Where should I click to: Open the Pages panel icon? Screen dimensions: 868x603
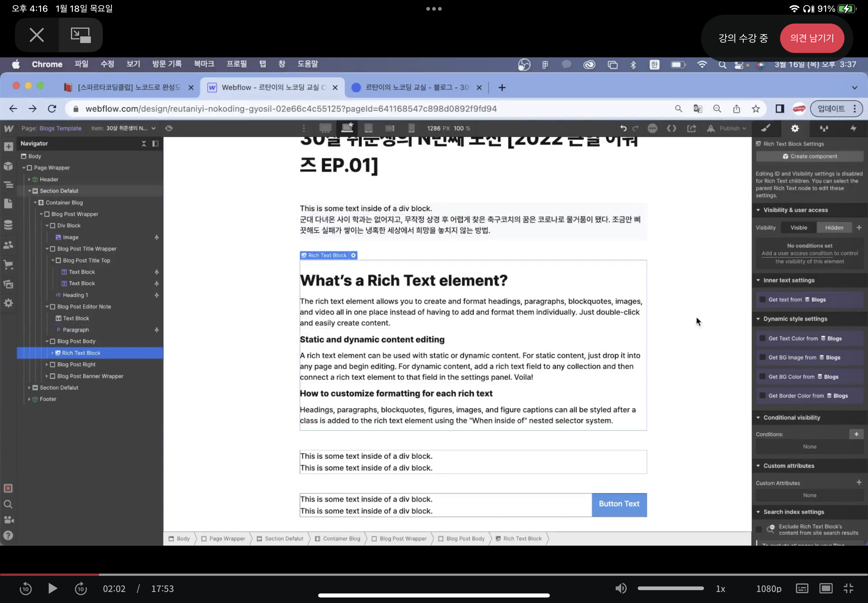pyautogui.click(x=8, y=204)
